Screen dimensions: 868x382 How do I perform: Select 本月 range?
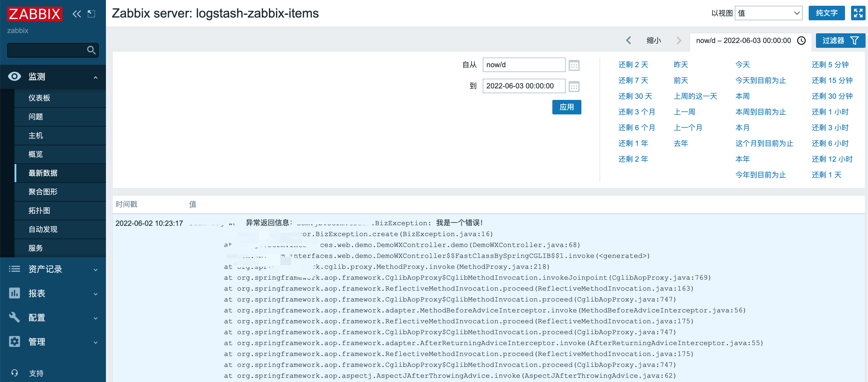click(x=742, y=128)
